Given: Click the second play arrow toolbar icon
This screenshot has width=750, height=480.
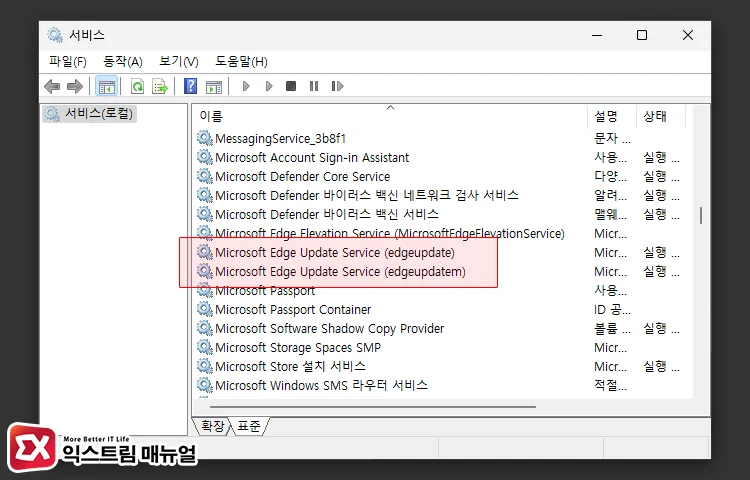Looking at the screenshot, I should point(269,86).
